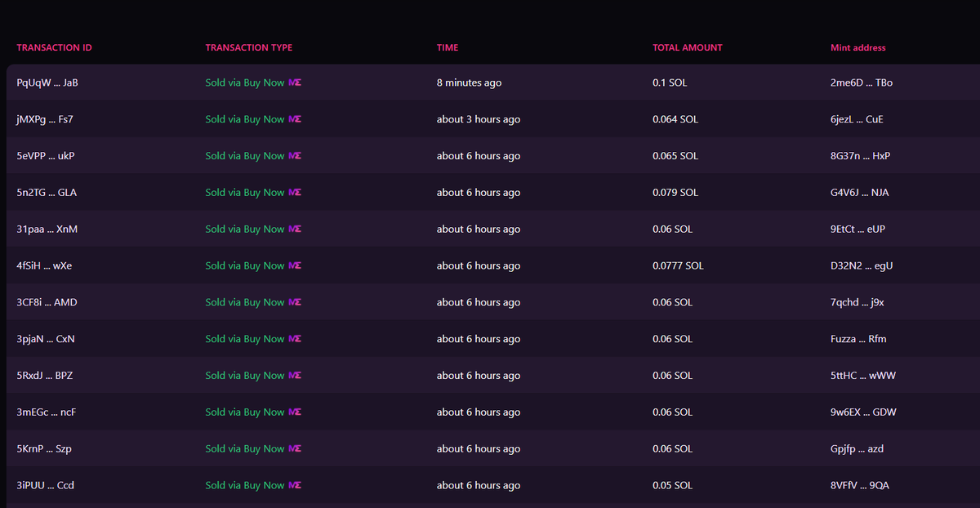The height and width of the screenshot is (508, 980).
Task: Click Sold via Buy Now in jMXPg row
Action: [x=245, y=119]
